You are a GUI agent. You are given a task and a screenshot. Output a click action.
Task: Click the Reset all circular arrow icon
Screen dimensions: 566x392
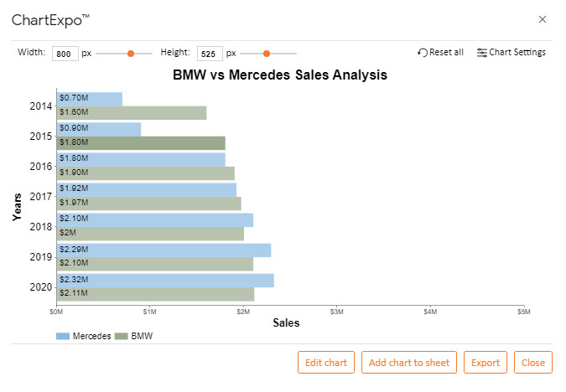coord(423,53)
